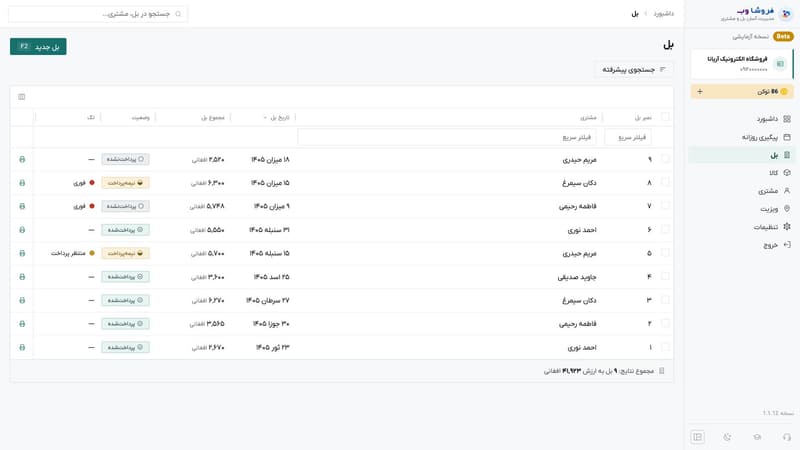This screenshot has height=450, width=800.
Task: Click date ۲۷ سرطان ۱۴۰۵
Action: click(x=267, y=300)
